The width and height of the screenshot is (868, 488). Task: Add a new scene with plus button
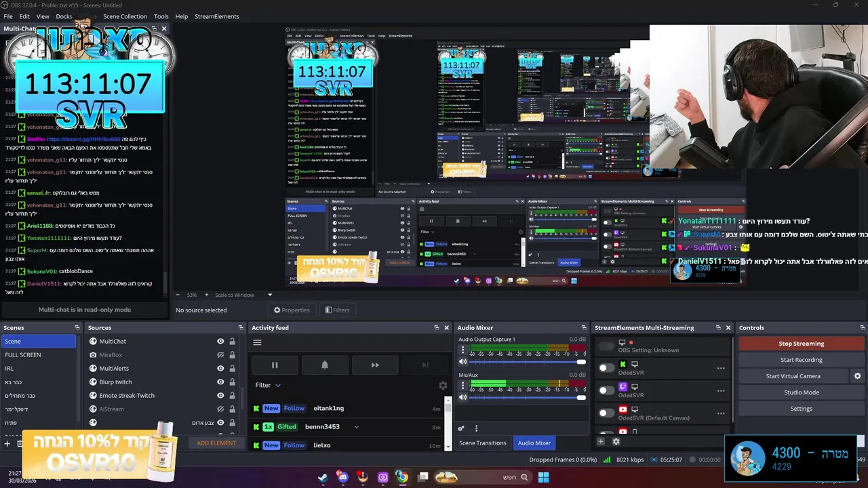(x=7, y=444)
